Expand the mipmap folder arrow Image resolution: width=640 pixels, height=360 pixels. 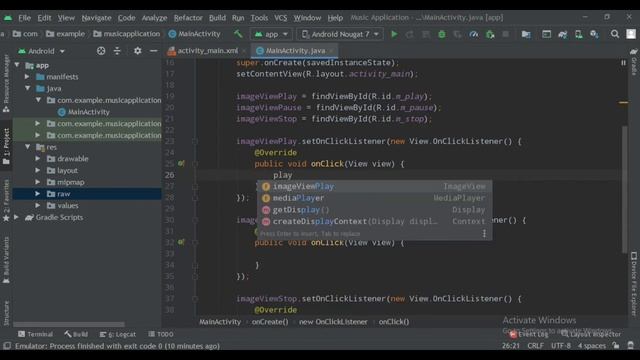pyautogui.click(x=38, y=182)
